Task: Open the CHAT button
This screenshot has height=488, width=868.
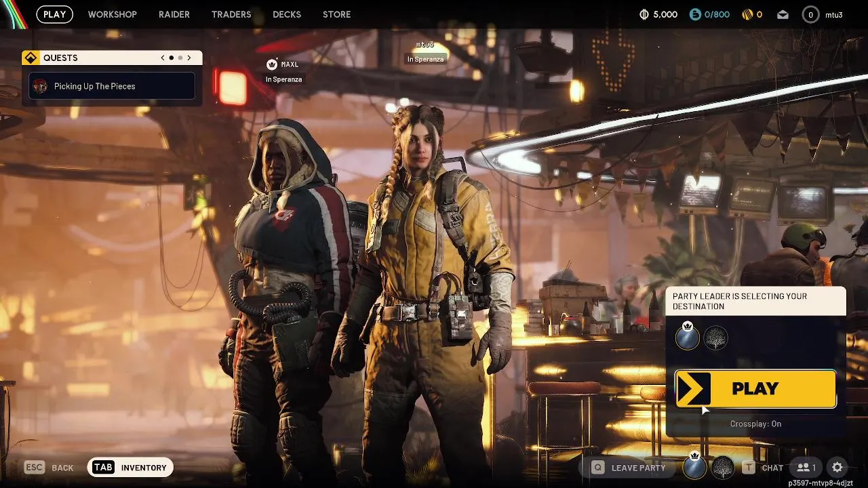Action: point(763,468)
